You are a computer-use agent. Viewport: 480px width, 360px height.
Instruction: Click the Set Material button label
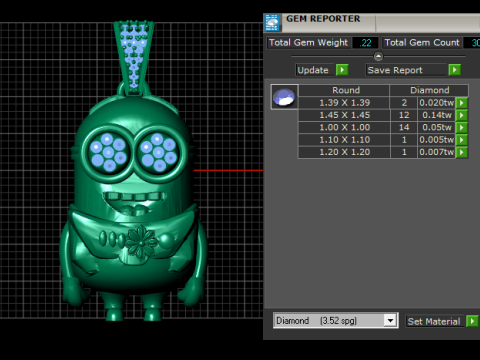(434, 321)
